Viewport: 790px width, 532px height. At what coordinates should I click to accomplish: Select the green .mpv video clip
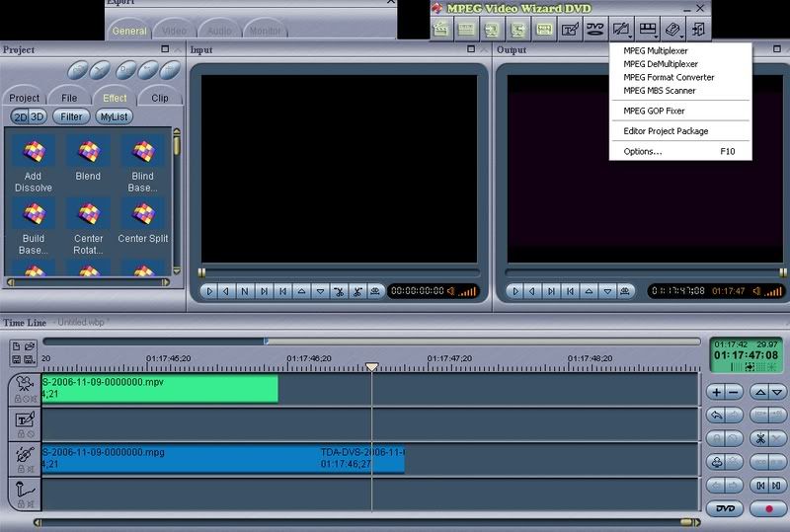point(160,389)
